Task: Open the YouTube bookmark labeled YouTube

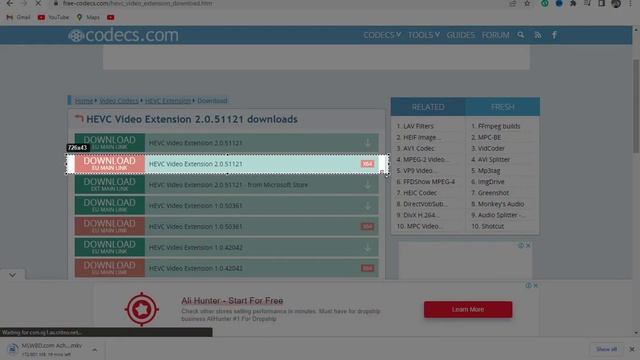Action: point(53,17)
